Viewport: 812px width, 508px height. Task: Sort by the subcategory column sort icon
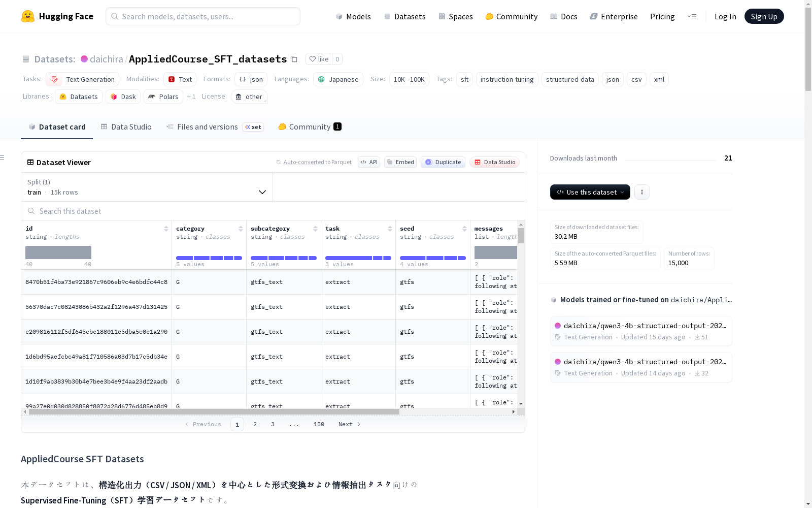click(315, 229)
